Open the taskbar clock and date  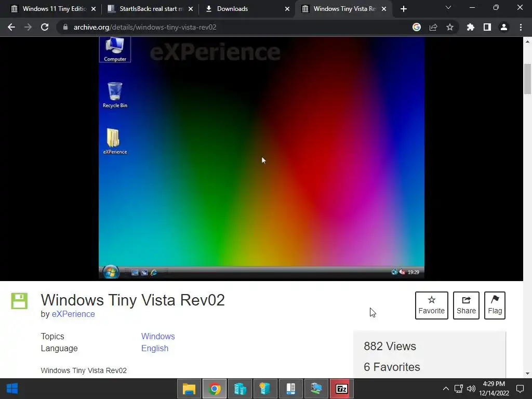(494, 389)
